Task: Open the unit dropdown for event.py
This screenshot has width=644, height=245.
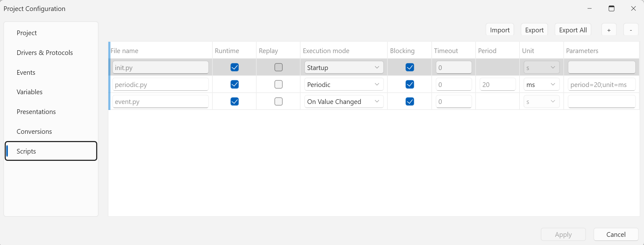Action: click(542, 101)
